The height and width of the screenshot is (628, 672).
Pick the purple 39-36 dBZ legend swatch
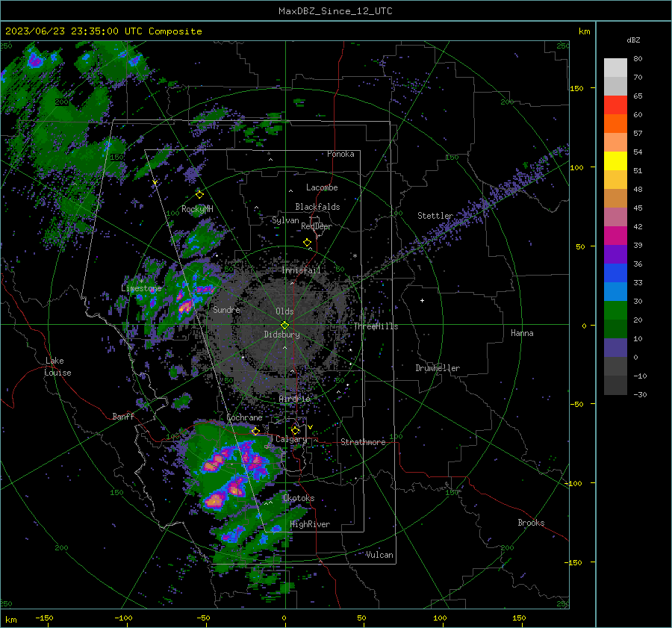pos(615,254)
